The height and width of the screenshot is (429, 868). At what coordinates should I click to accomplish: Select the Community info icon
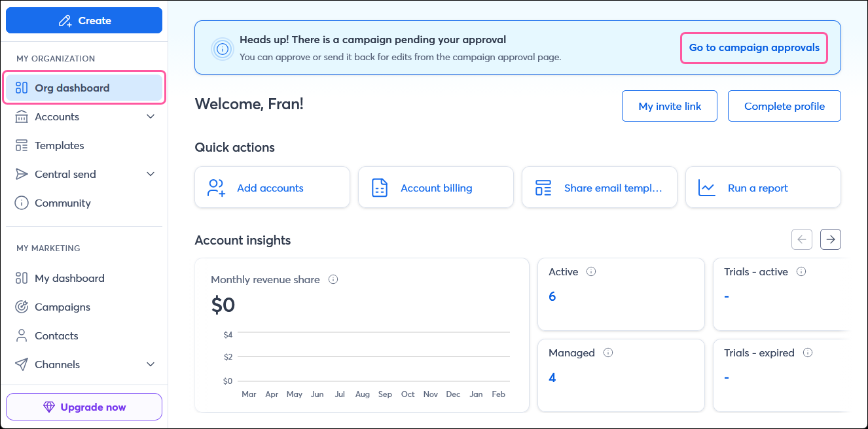(20, 203)
